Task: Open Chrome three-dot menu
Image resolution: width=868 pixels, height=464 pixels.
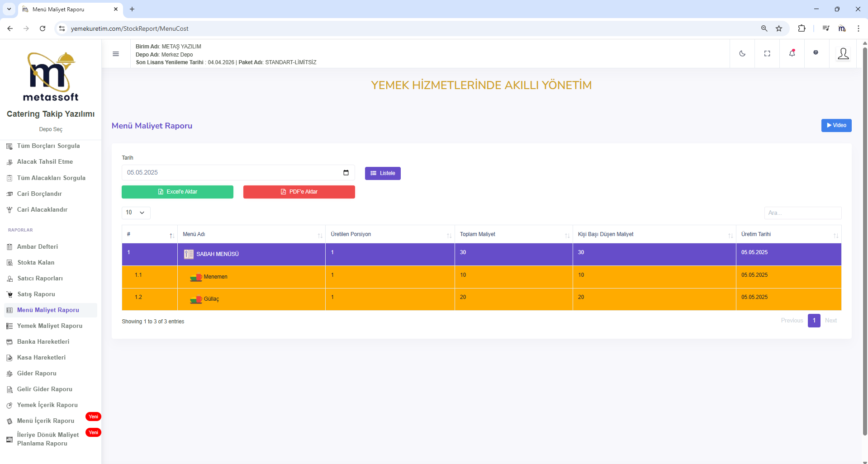Action: coord(858,28)
